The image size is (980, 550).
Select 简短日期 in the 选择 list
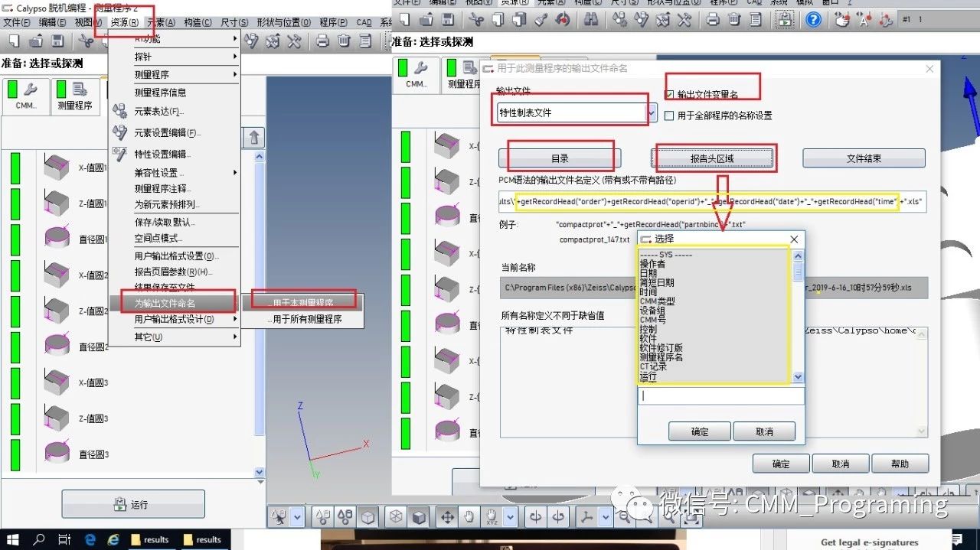[658, 283]
